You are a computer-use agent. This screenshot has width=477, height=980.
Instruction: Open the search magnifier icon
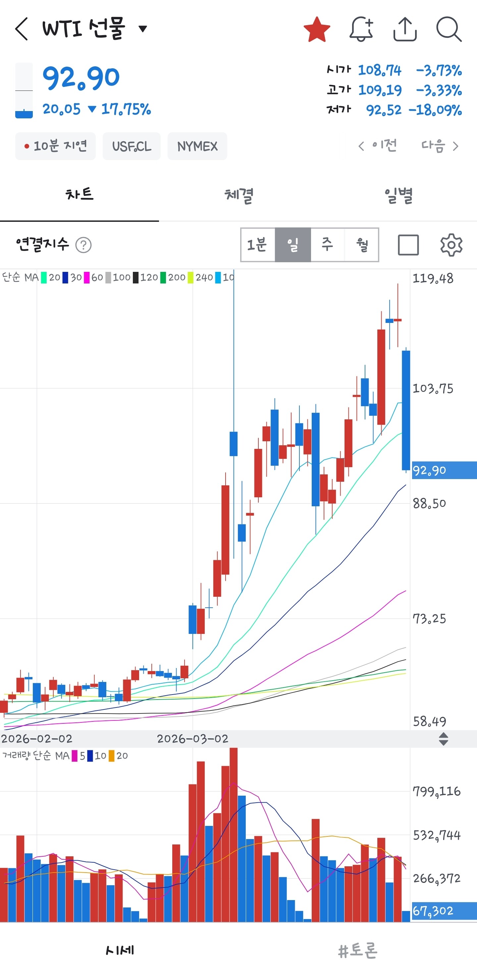coord(449,29)
